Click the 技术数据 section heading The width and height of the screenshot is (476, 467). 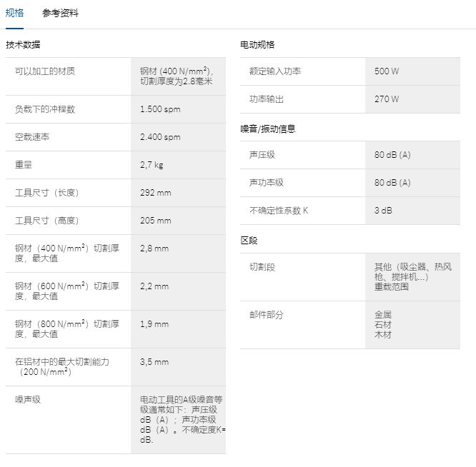pyautogui.click(x=23, y=44)
